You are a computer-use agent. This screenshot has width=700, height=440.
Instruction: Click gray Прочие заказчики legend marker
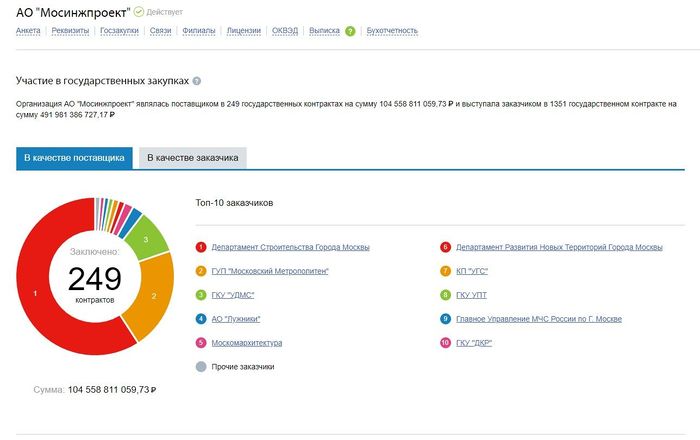(x=201, y=367)
